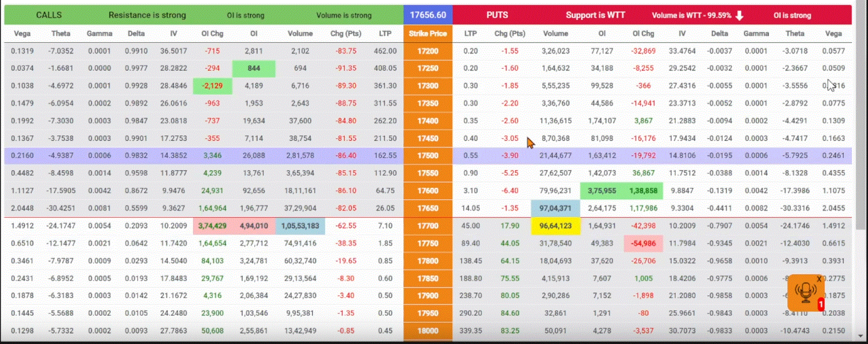
Task: Select the 17500 strike price cell
Action: click(x=427, y=156)
